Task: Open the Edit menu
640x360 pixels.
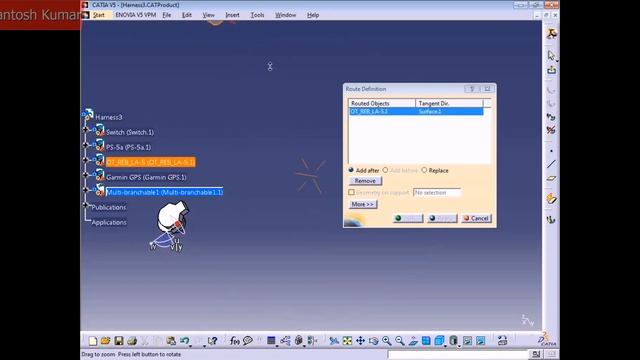Action: tap(187, 15)
